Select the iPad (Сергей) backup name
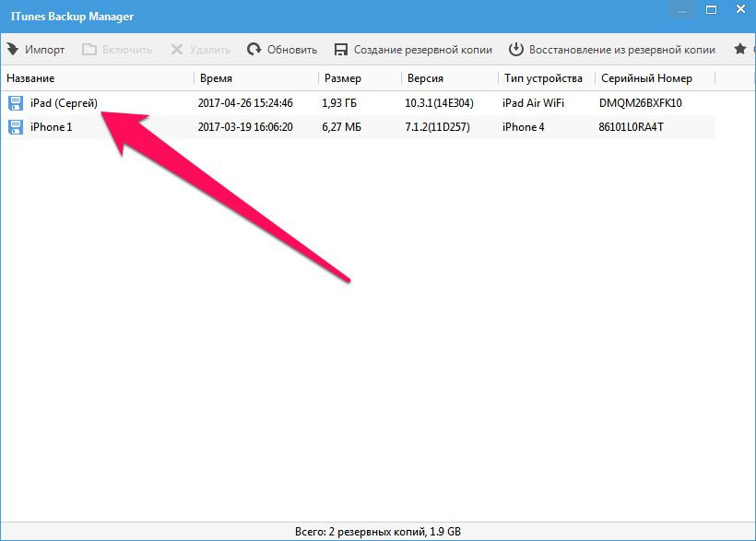This screenshot has height=541, width=756. (64, 102)
